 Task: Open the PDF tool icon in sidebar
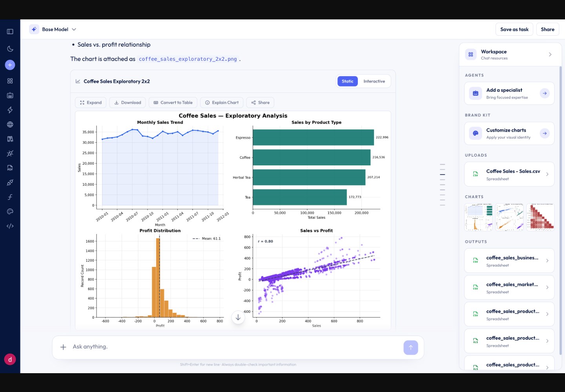(x=10, y=168)
